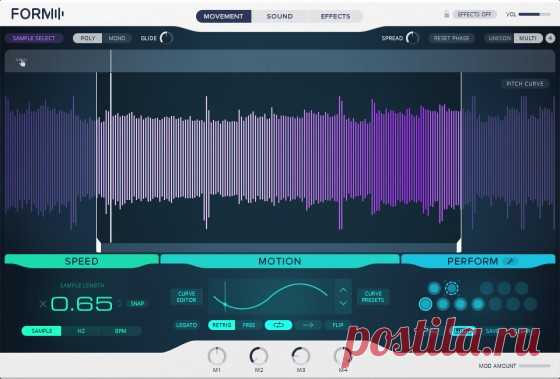This screenshot has width=560, height=379.
Task: Click the M1 macro knob
Action: click(217, 356)
